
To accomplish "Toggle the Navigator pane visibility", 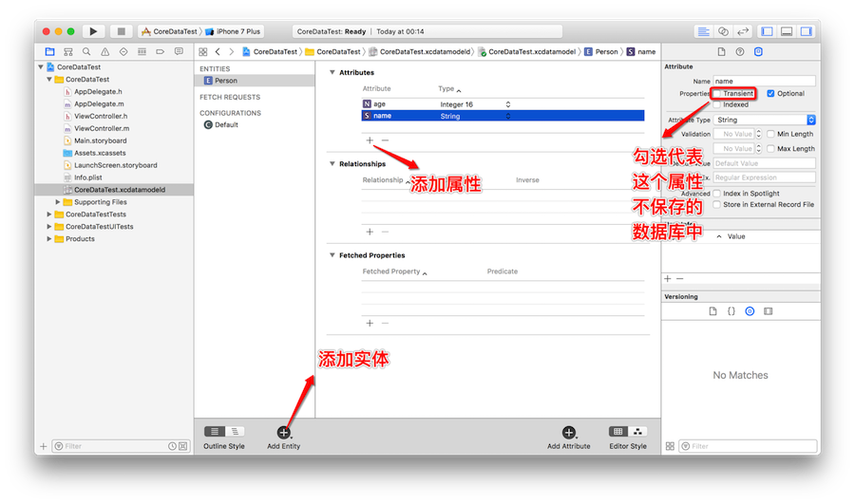I will (x=768, y=31).
